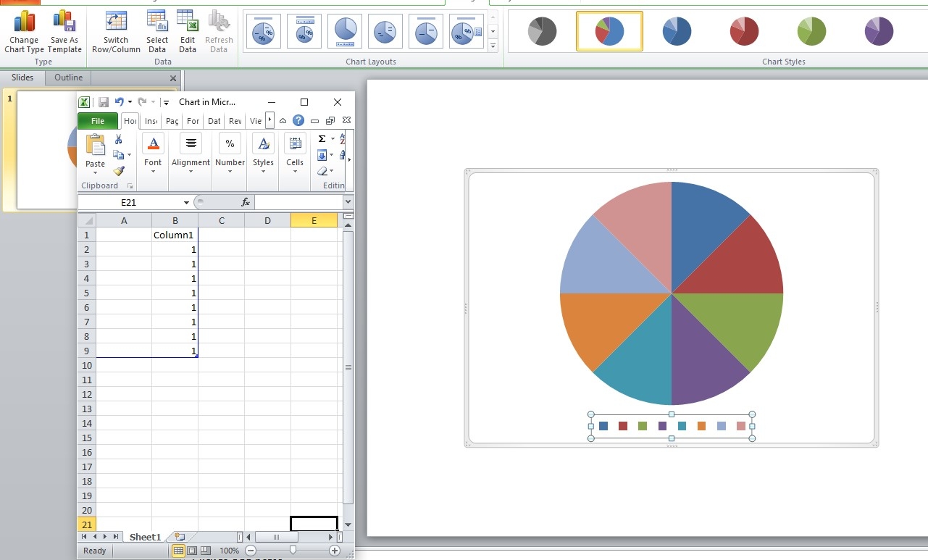Click the Format Painter brush icon
This screenshot has width=928, height=560.
click(120, 171)
